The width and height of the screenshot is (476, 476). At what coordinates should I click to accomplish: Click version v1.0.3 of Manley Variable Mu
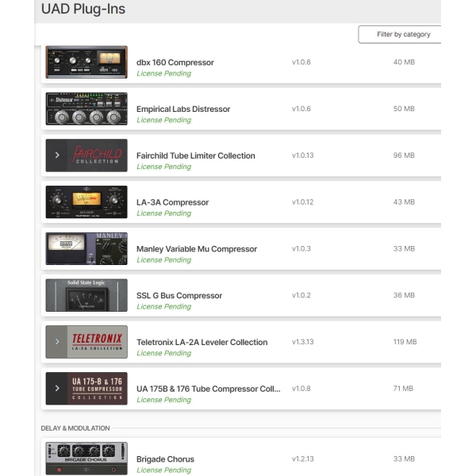click(301, 248)
